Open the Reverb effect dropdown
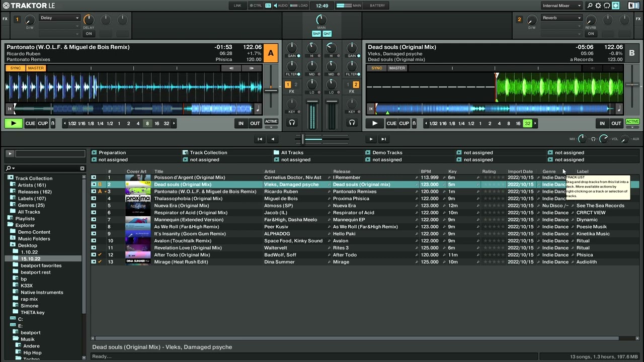The height and width of the screenshot is (362, 644). 561,18
